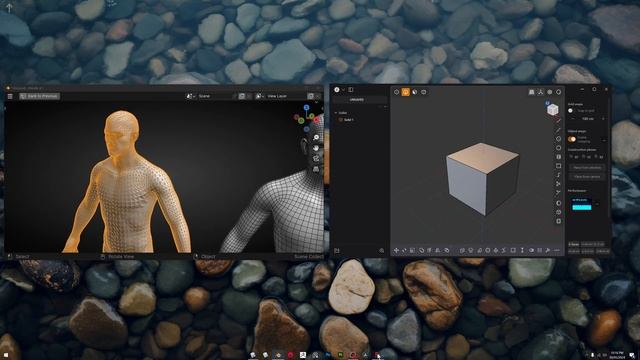Select the diagonal line tool in right tool strip
Screen dimensions: 640x360
tap(558, 130)
